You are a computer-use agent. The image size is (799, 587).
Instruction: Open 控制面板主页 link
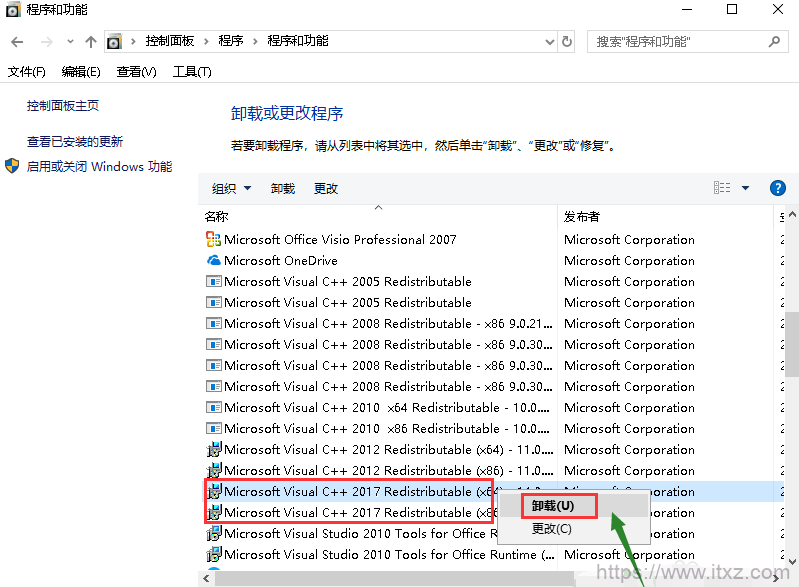click(x=63, y=105)
